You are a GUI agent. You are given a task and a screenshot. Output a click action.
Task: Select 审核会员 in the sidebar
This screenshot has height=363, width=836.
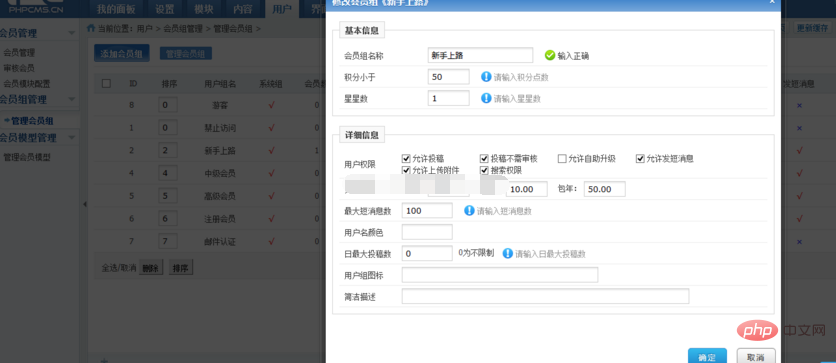coord(19,68)
